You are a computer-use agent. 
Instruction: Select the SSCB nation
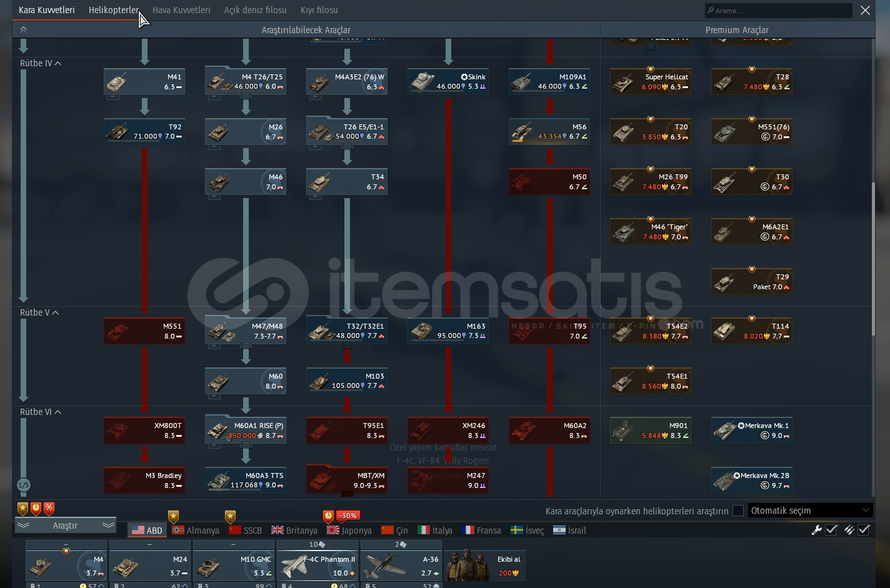pos(245,530)
